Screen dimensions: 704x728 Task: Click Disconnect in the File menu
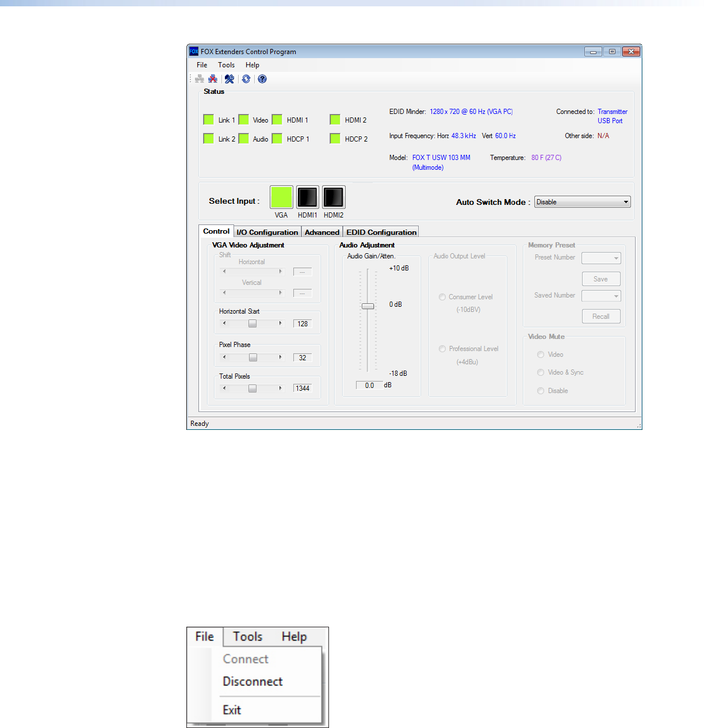pyautogui.click(x=252, y=681)
